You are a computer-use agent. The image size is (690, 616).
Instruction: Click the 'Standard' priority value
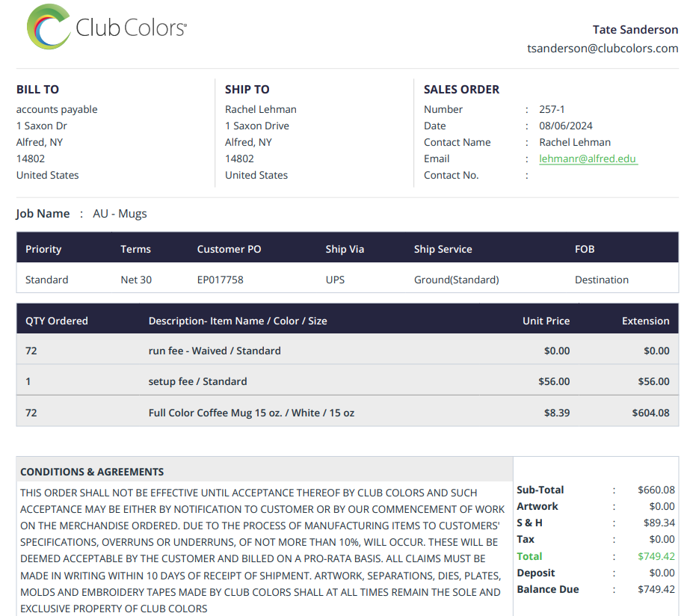click(x=46, y=280)
